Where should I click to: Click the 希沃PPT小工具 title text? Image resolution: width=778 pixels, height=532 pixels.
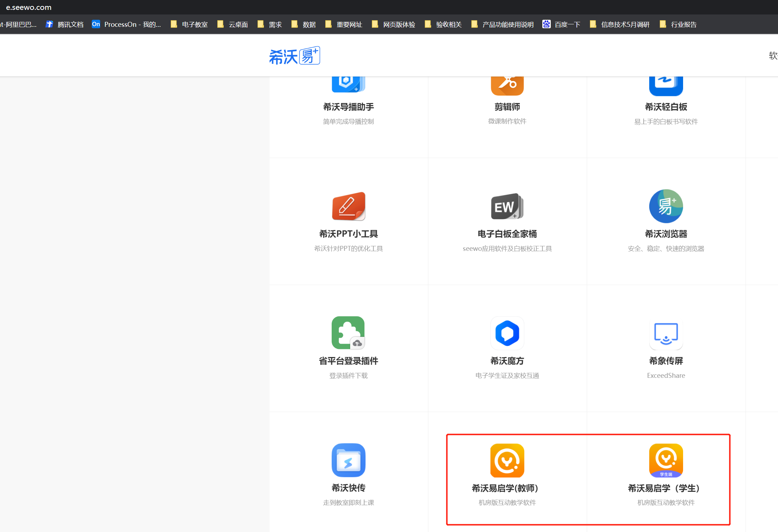(x=349, y=234)
